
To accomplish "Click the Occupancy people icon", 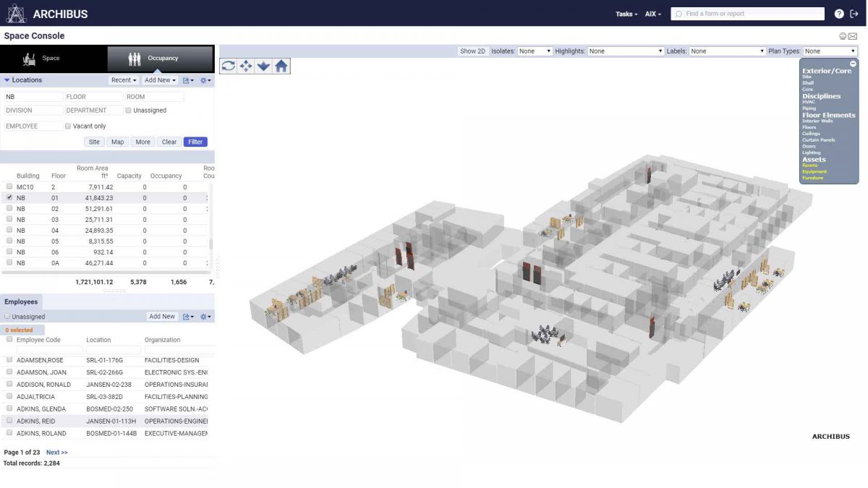I will pyautogui.click(x=135, y=59).
